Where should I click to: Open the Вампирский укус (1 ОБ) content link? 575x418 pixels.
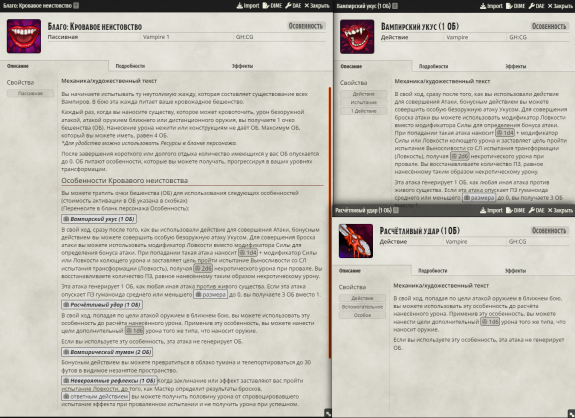[99, 219]
